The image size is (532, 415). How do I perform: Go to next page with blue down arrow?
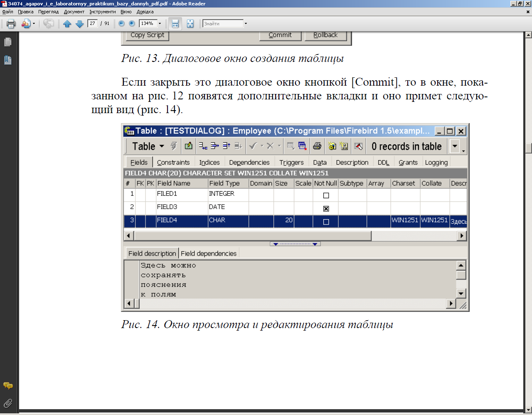click(79, 24)
